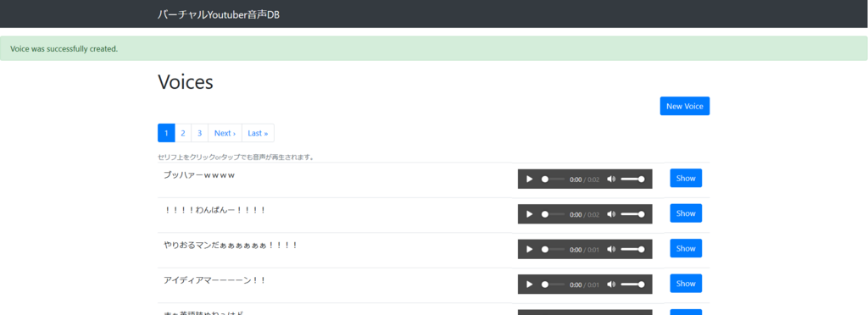The image size is (868, 315).
Task: Play the やりおるマンだぁぁぁぁぁぁ audio clip
Action: (529, 249)
